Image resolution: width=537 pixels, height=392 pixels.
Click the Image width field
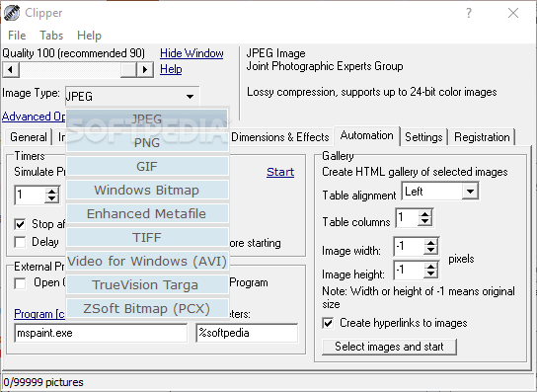[x=409, y=246]
